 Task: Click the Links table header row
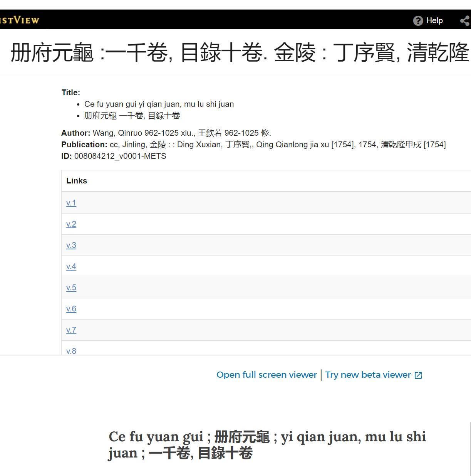(x=76, y=181)
